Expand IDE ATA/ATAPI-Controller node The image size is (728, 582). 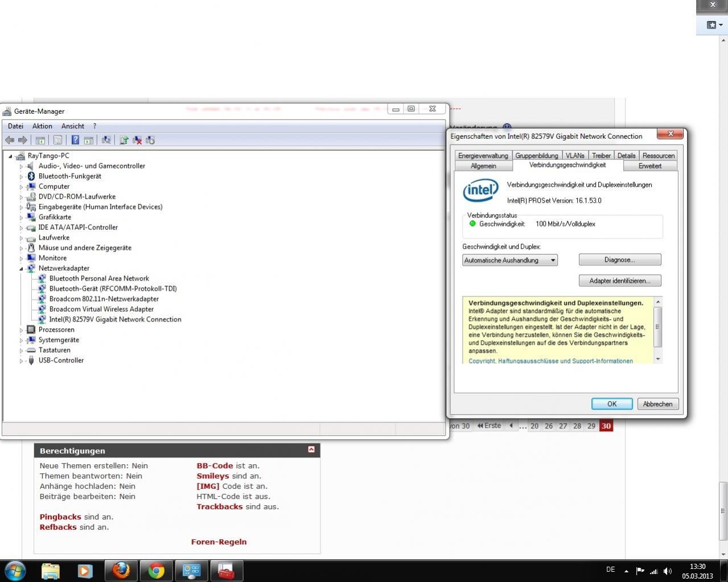[x=21, y=228]
